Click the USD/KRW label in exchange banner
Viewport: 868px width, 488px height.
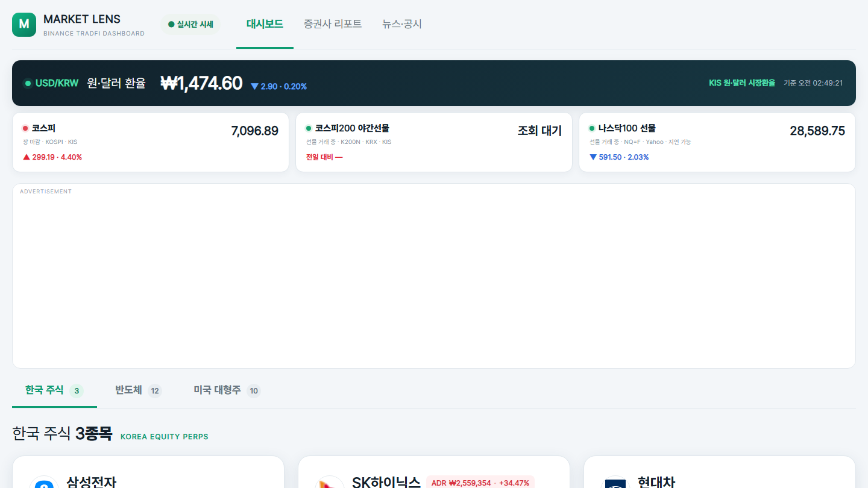click(57, 83)
